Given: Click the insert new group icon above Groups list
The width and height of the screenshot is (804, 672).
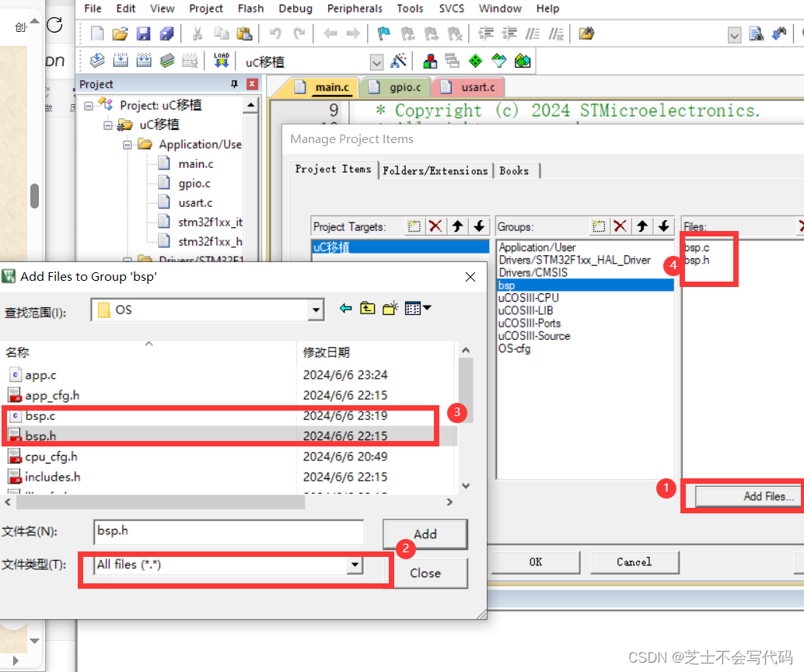Looking at the screenshot, I should point(599,226).
